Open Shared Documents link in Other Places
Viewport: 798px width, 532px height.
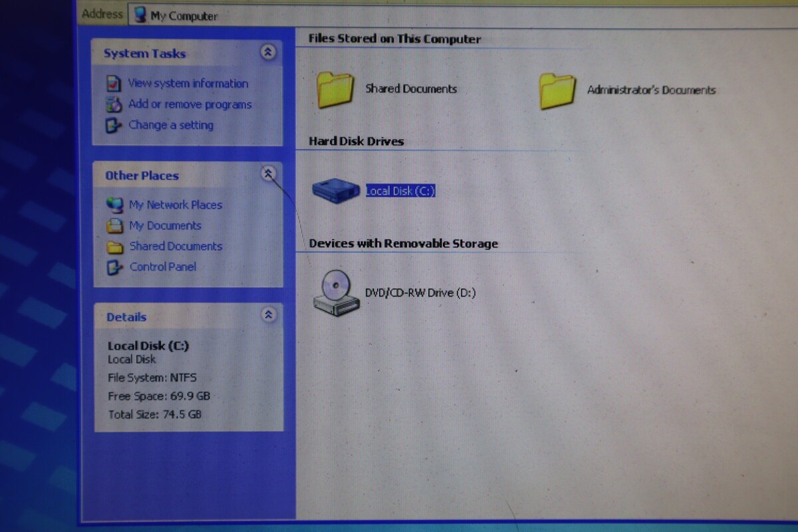(x=176, y=247)
